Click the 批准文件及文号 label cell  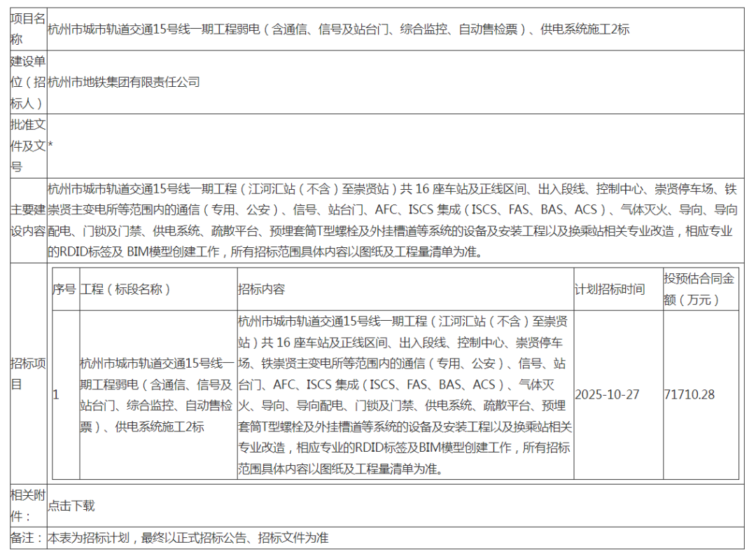28,146
